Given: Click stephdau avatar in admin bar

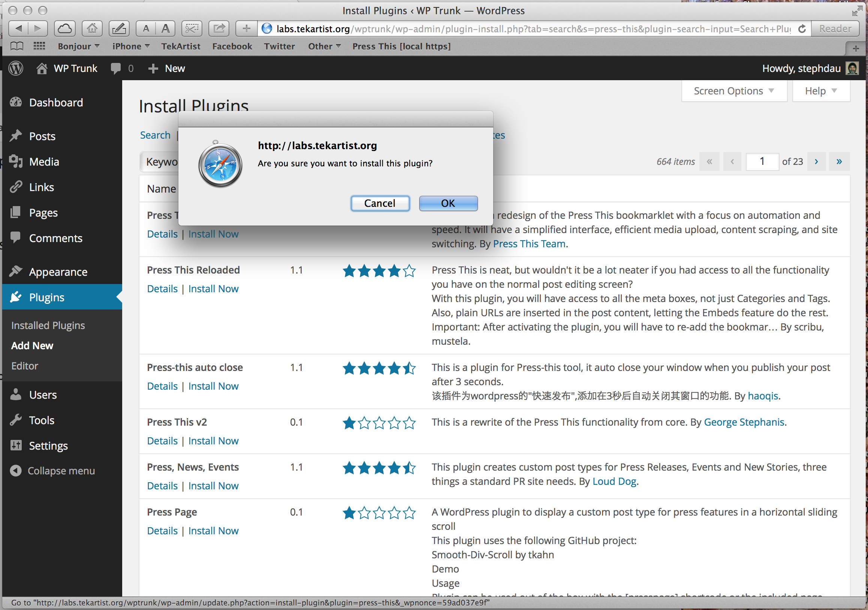Looking at the screenshot, I should tap(852, 69).
